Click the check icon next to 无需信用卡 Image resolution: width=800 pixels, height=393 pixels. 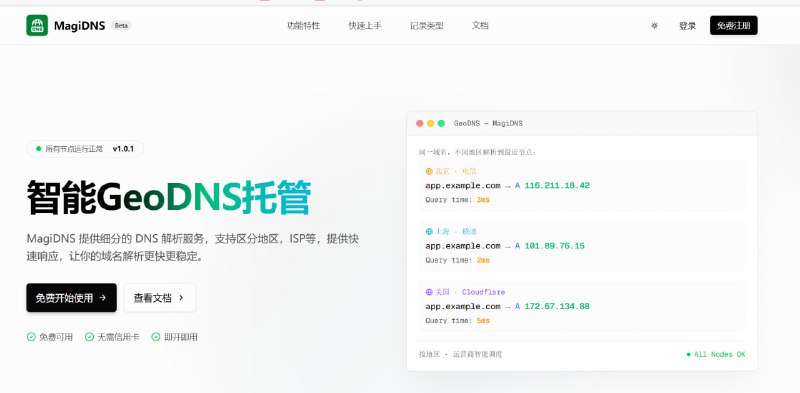click(89, 337)
